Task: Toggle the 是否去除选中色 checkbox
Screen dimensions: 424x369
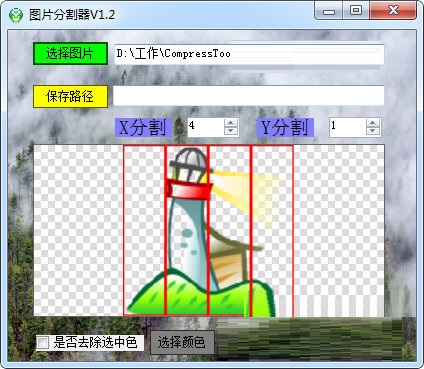Action: pyautogui.click(x=43, y=342)
